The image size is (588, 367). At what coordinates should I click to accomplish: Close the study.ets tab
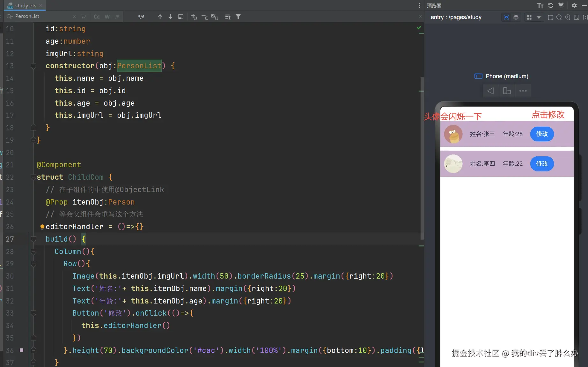[41, 5]
